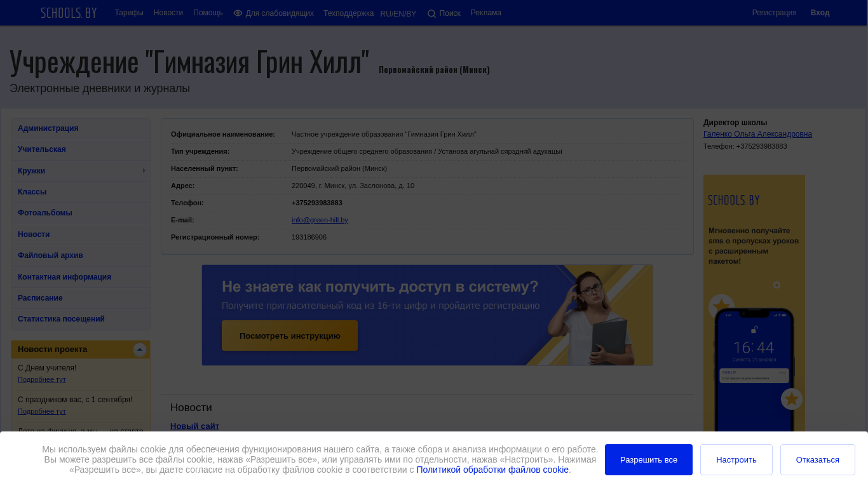
Task: Open Расписание in the sidebar
Action: point(81,298)
